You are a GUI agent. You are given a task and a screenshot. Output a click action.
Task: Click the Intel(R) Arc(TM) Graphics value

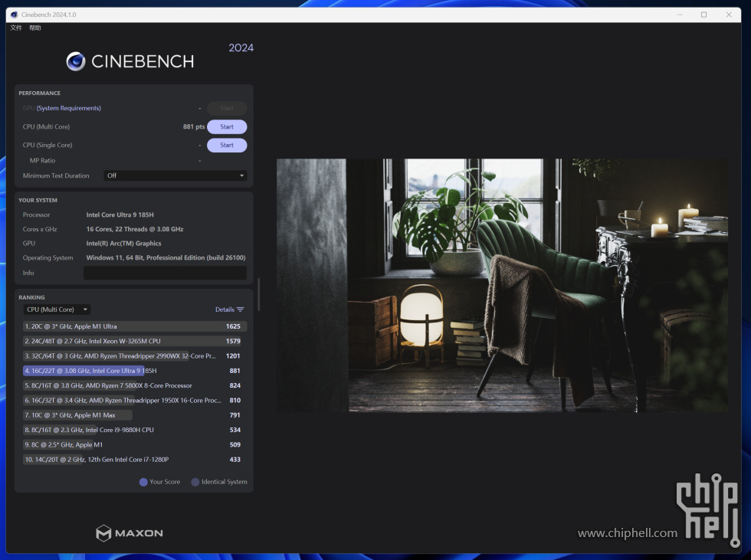[123, 244]
